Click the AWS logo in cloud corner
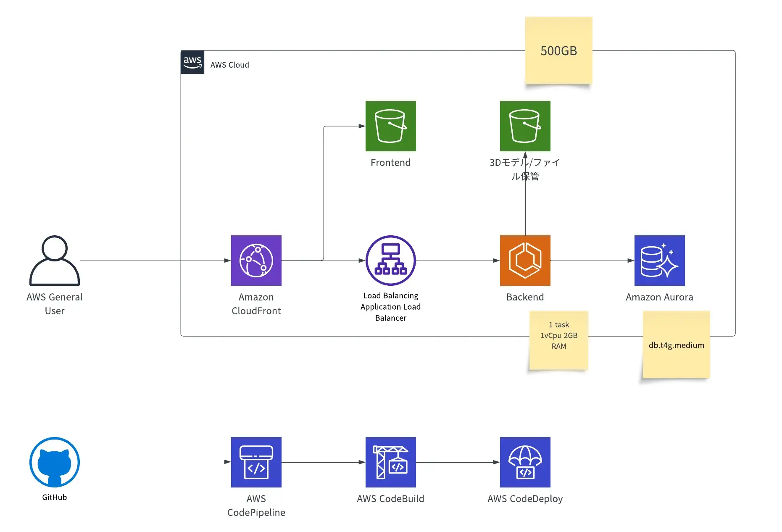The image size is (782, 532). pos(192,62)
